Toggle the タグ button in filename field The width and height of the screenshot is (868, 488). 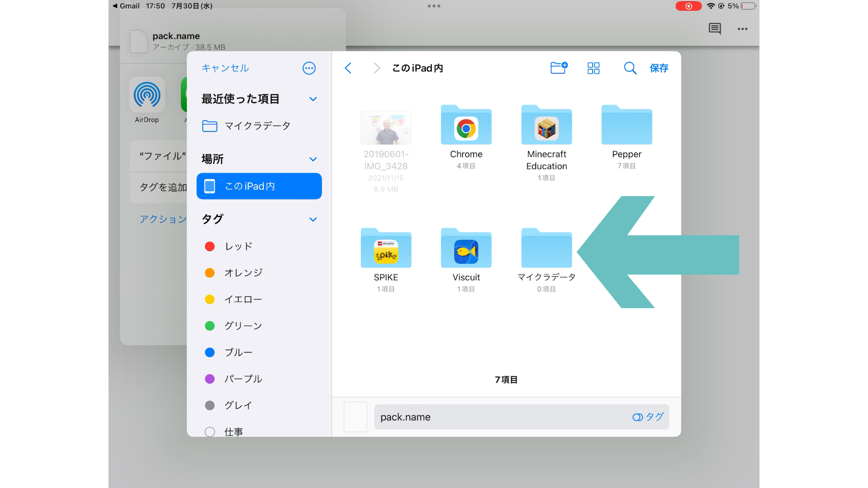(648, 417)
